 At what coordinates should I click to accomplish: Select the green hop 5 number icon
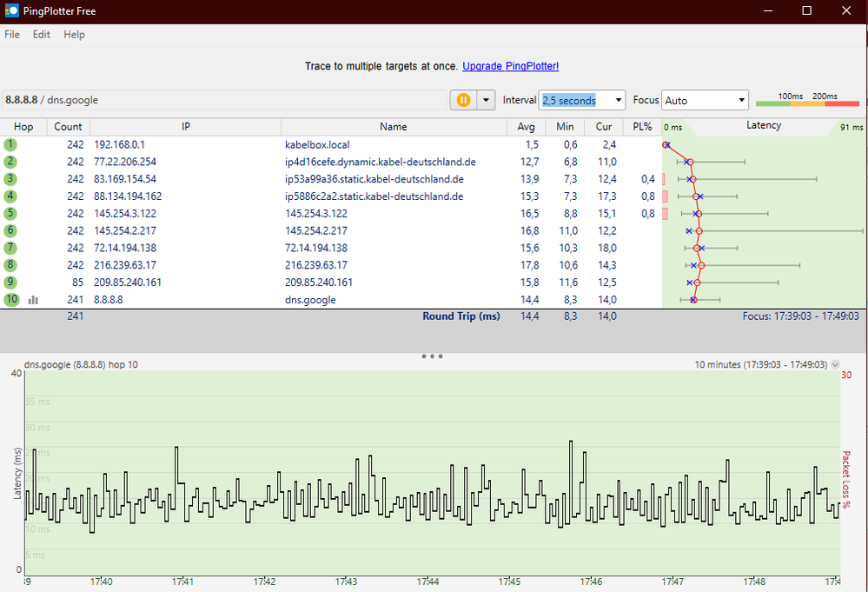(x=10, y=214)
